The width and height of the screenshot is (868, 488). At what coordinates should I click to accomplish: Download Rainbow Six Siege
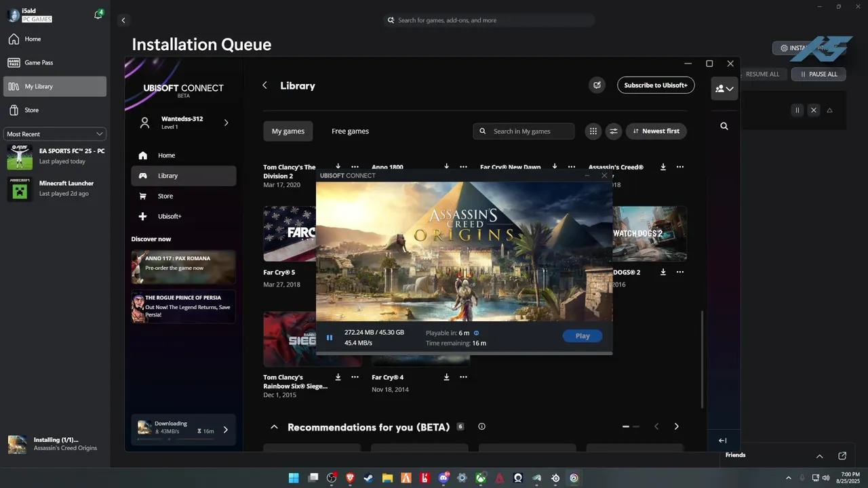click(338, 377)
